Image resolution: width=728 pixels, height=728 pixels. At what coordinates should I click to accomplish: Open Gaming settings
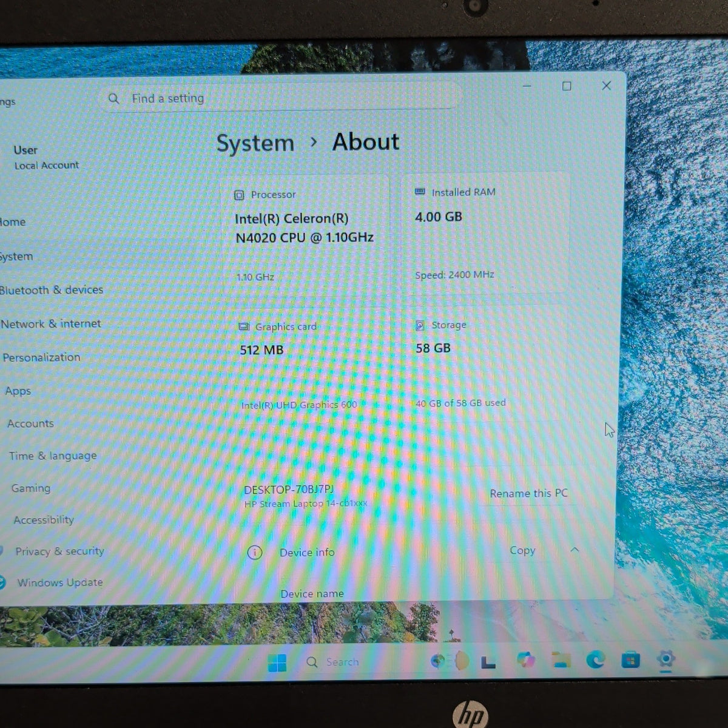[x=31, y=488]
